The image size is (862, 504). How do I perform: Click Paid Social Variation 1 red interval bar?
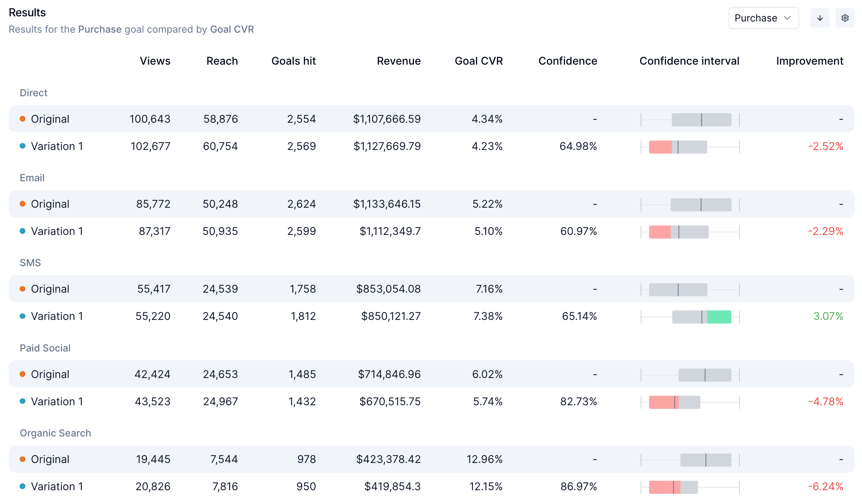click(x=662, y=402)
